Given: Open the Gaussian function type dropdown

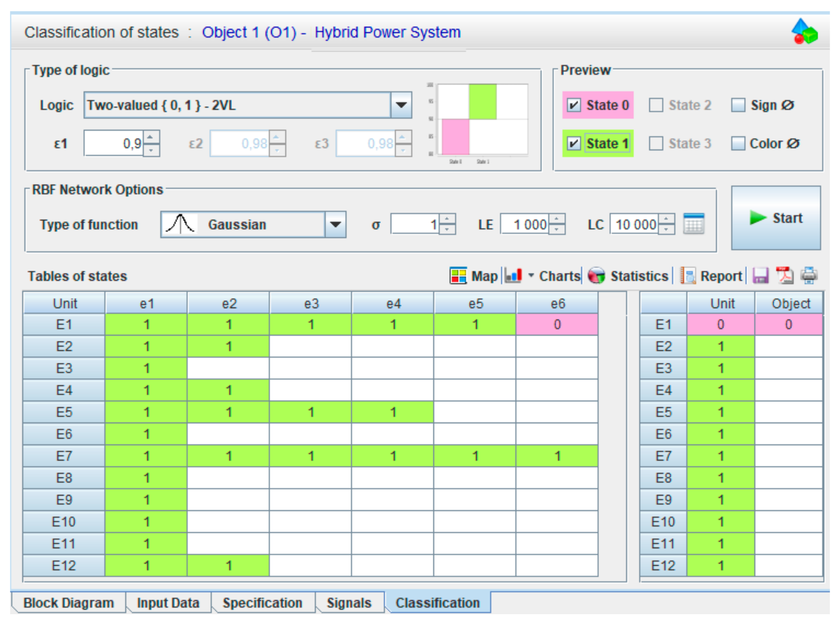Looking at the screenshot, I should pyautogui.click(x=335, y=224).
